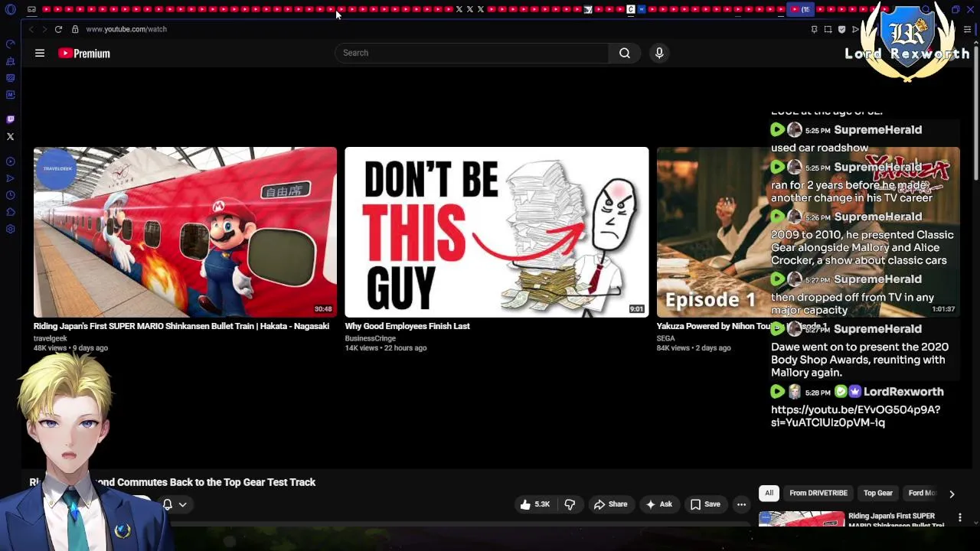This screenshot has height=551, width=980.
Task: Open sidebar Super Mario recommendation thumbnail
Action: [x=802, y=519]
